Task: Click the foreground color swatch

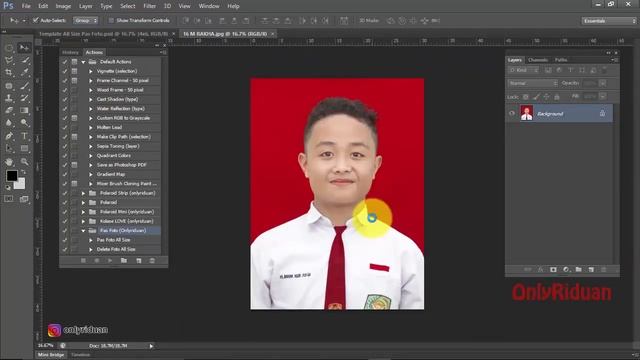Action: (x=11, y=176)
